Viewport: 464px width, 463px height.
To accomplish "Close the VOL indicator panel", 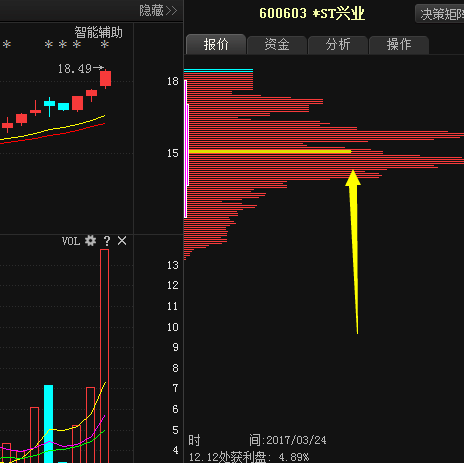I will (122, 241).
